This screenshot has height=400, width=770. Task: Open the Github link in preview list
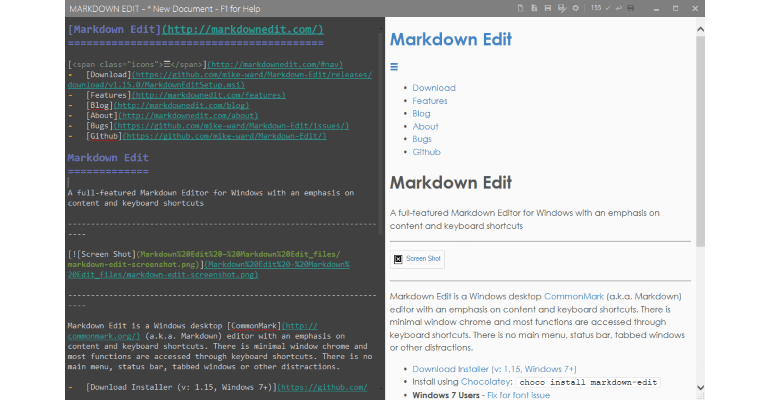pos(426,153)
